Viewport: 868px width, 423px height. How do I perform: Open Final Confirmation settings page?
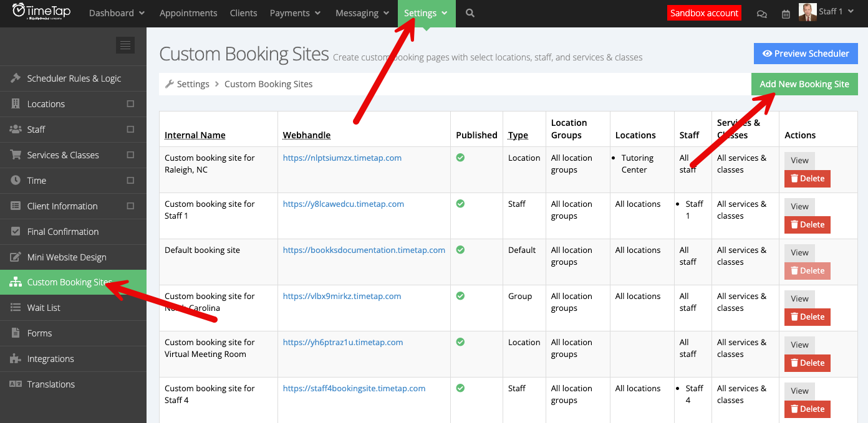tap(73, 231)
